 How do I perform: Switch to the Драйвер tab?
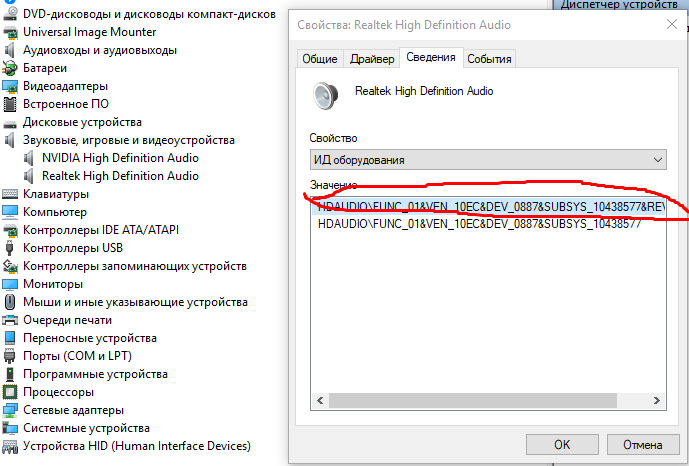pos(371,59)
